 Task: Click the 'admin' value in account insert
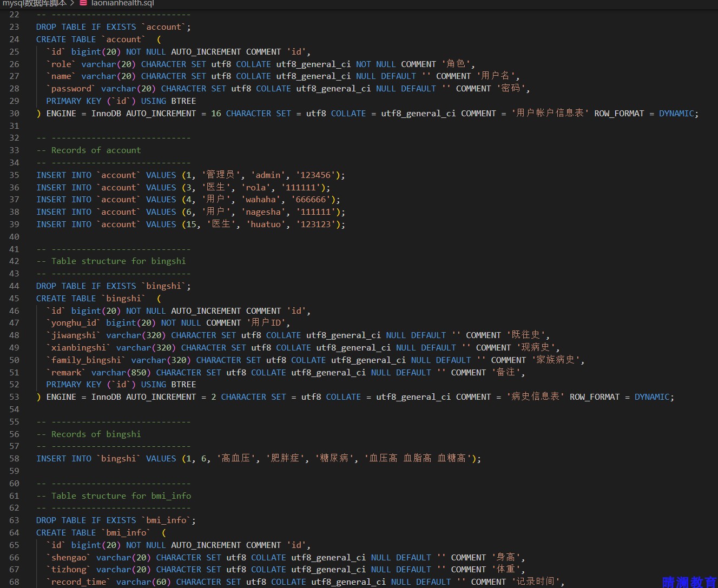(268, 175)
